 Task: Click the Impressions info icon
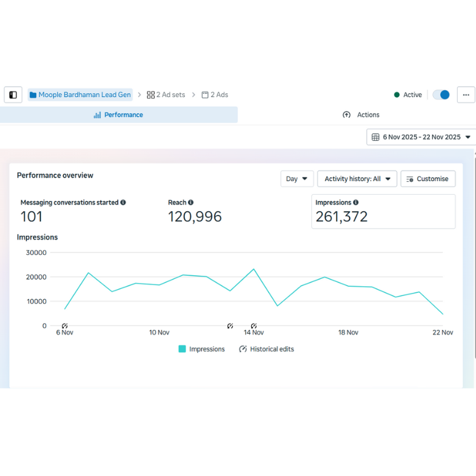tap(356, 203)
